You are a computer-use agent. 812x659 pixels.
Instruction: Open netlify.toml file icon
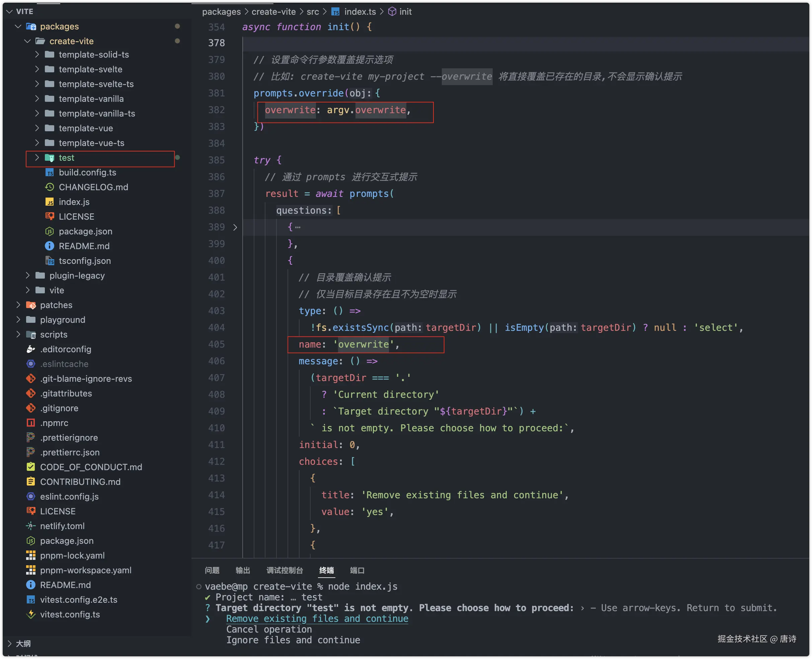tap(31, 526)
